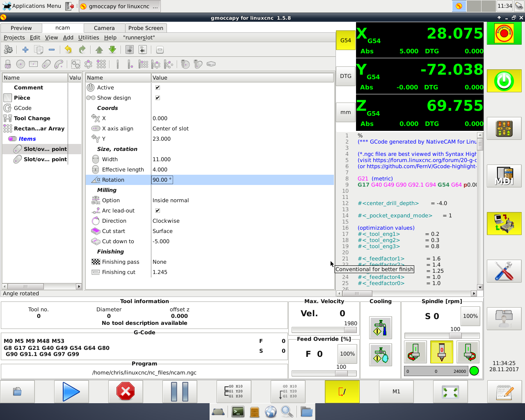This screenshot has width=525, height=420.
Task: Move selected item down
Action: (112, 50)
